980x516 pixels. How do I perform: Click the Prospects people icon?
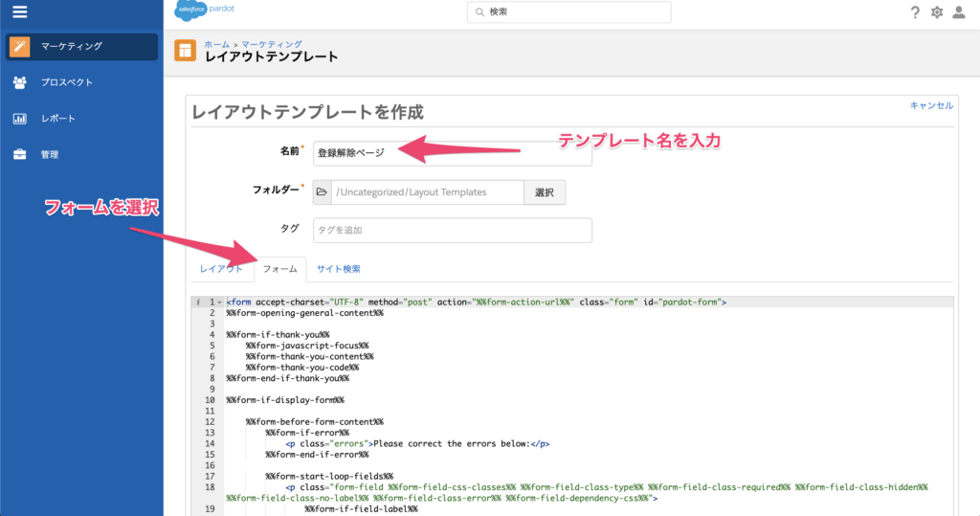click(20, 82)
